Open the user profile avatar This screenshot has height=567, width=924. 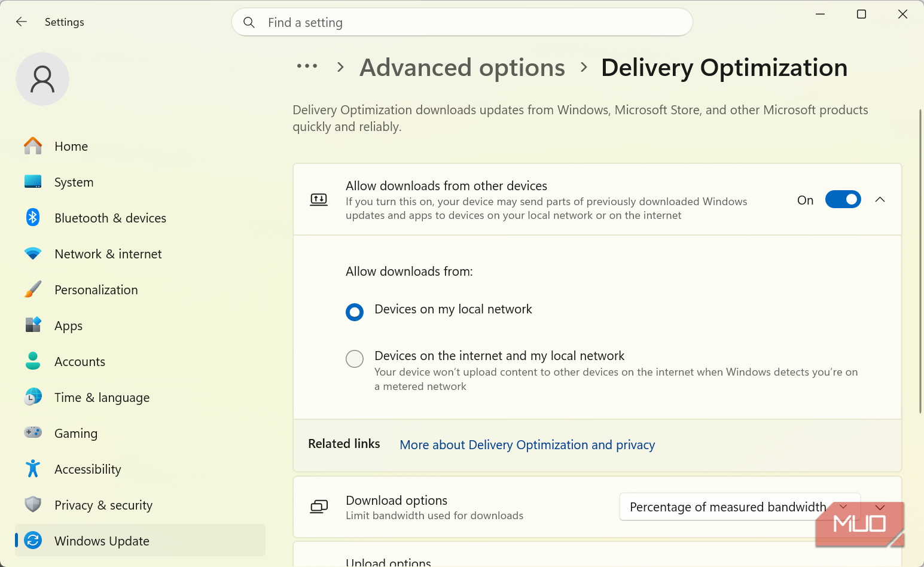(x=42, y=79)
